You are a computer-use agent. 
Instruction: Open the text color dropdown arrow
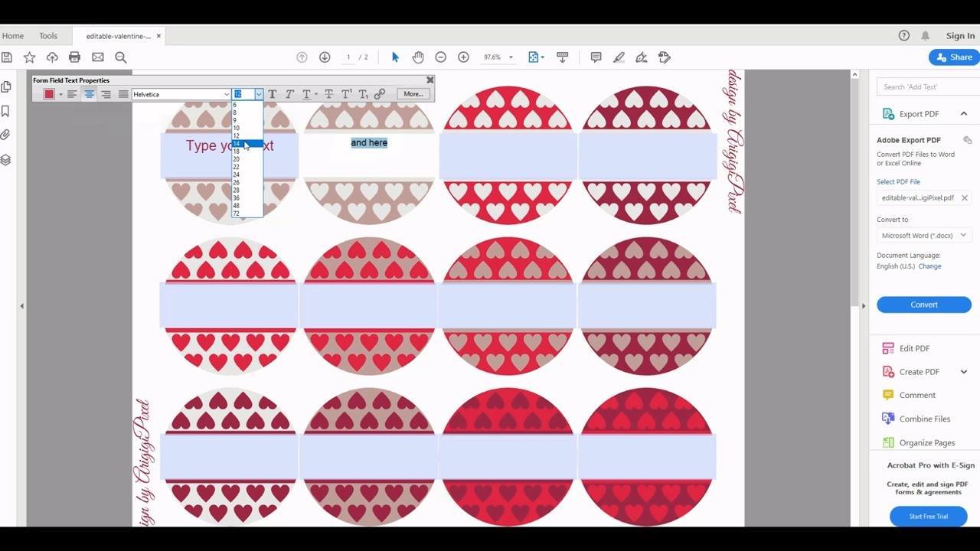click(60, 95)
